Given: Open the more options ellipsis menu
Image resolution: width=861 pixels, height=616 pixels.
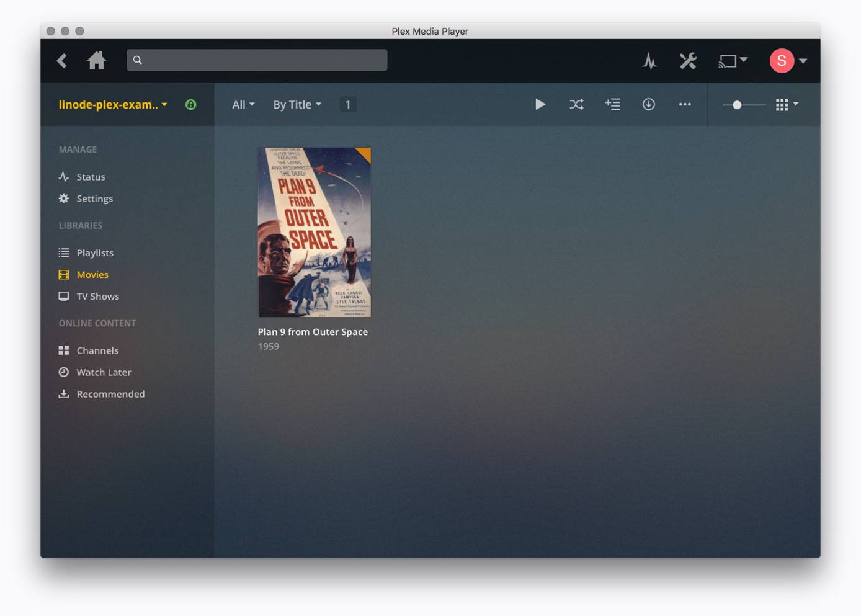Looking at the screenshot, I should [x=685, y=104].
